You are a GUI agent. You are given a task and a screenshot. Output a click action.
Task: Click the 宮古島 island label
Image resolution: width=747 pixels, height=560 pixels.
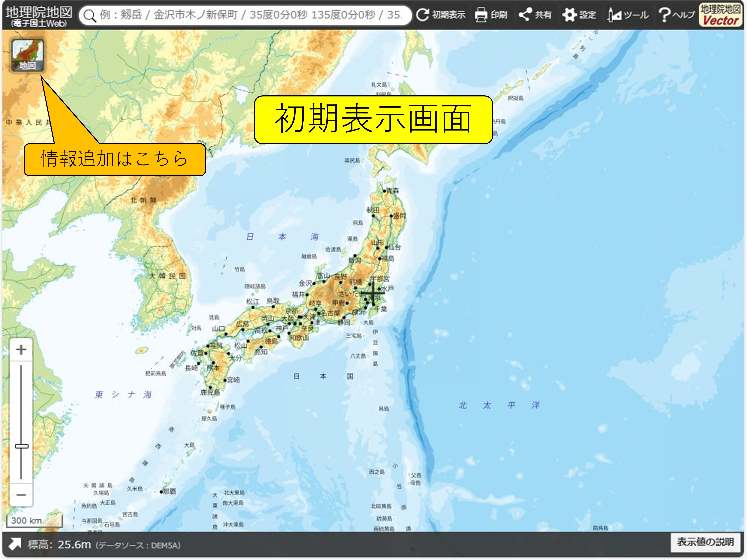click(130, 514)
